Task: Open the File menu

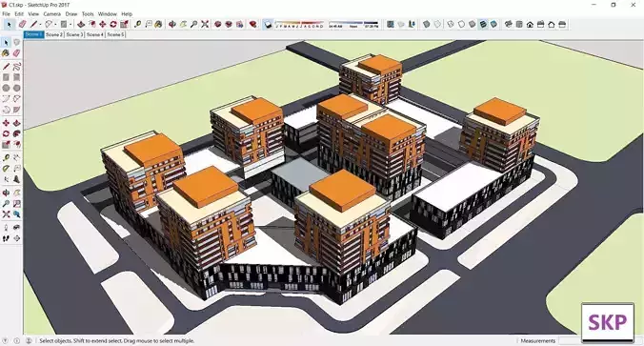Action: pyautogui.click(x=6, y=14)
